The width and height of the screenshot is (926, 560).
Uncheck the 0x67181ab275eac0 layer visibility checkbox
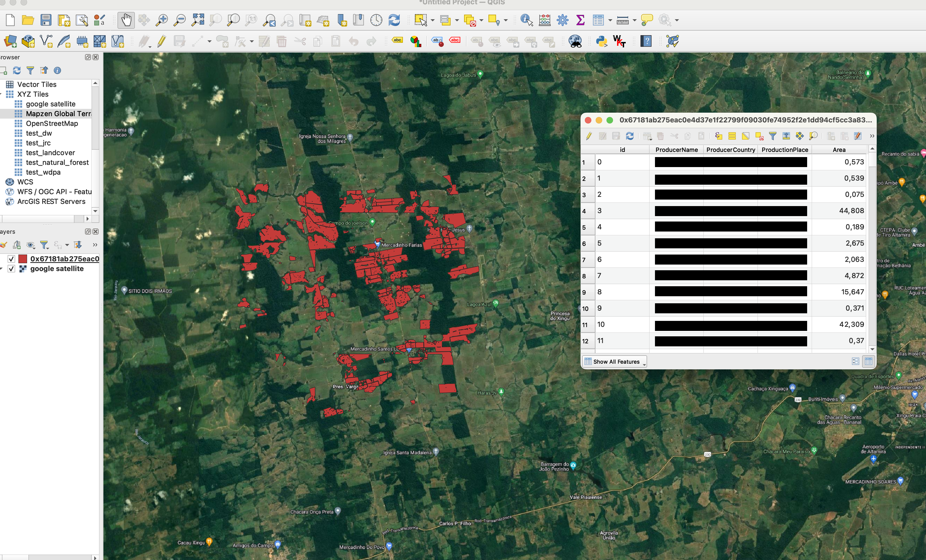pos(11,259)
